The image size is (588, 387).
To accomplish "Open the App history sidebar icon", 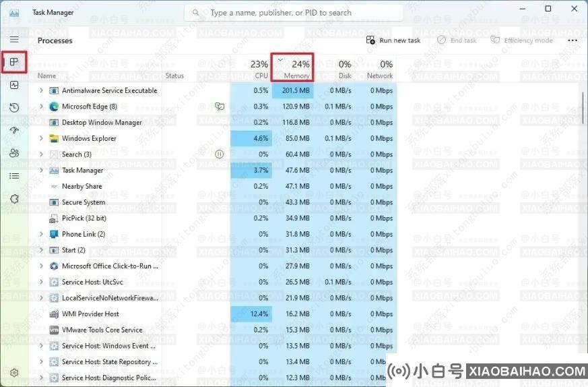I will (x=14, y=108).
